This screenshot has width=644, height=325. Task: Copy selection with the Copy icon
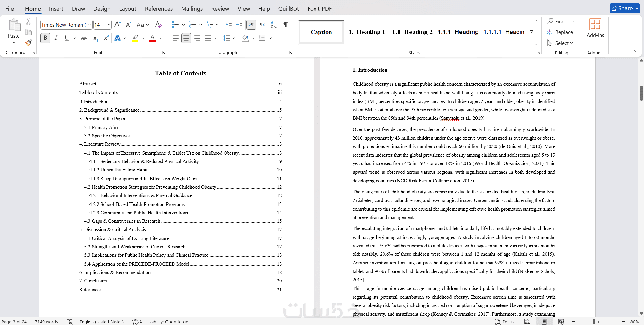[x=28, y=32]
